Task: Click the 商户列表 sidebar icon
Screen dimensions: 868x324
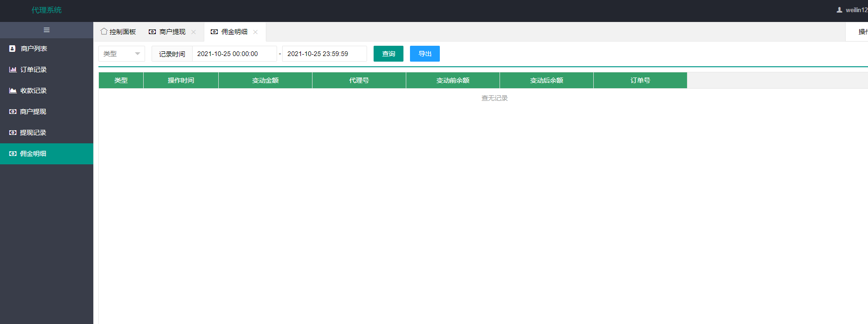Action: [x=13, y=49]
